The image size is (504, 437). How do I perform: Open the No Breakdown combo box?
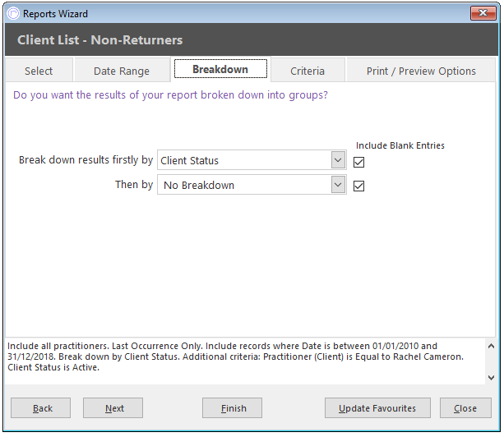tap(252, 185)
